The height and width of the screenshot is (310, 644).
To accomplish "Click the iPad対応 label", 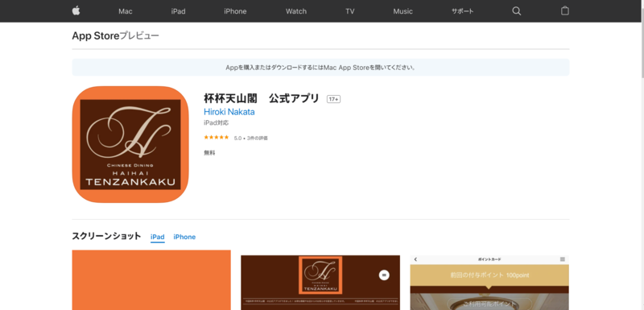I will 216,122.
